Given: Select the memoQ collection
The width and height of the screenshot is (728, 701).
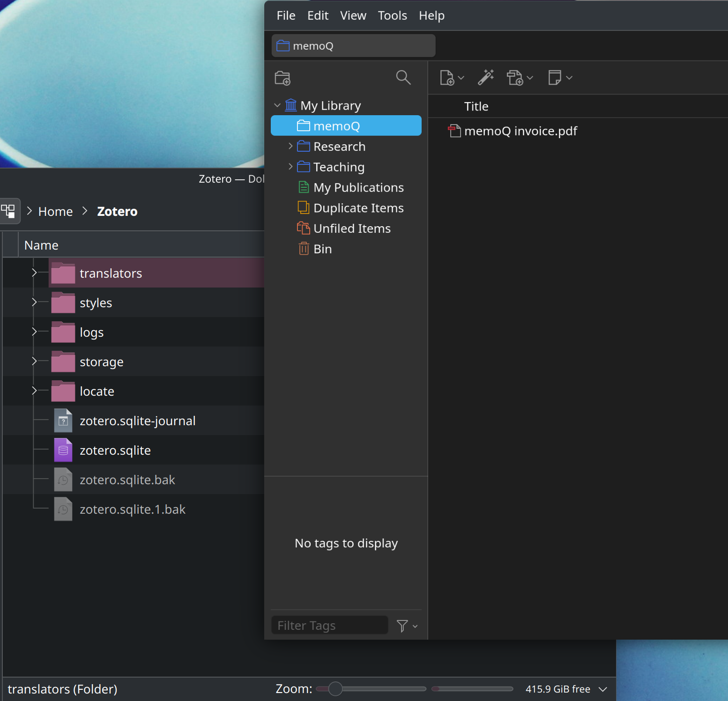Looking at the screenshot, I should [x=346, y=125].
